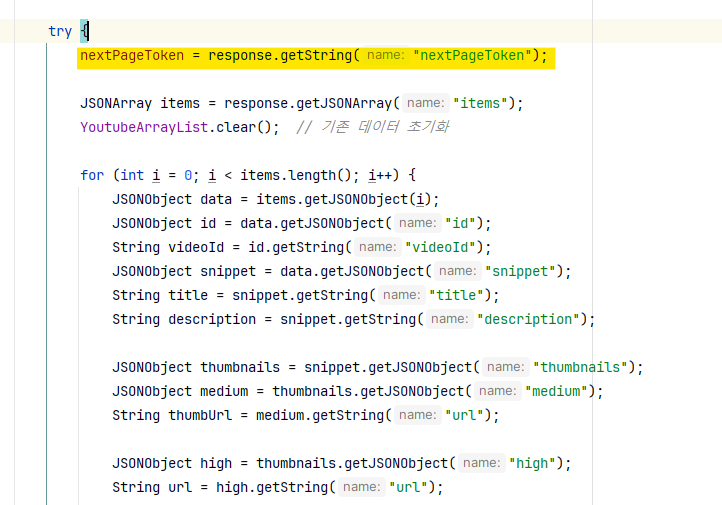Click the 'thumbnails' variable declaration
Screen dimensions: 722x505
click(240, 367)
